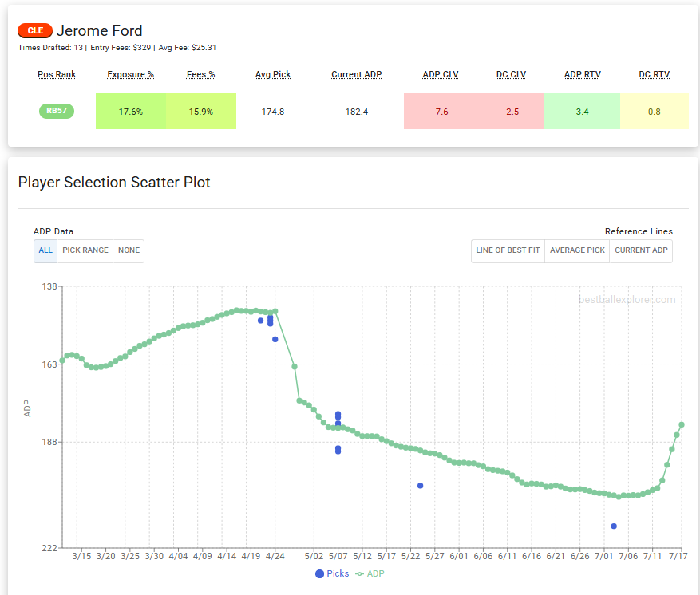Enable the LINE OF BEST FIT reference line
Screen dimensions: 700x595
[507, 250]
